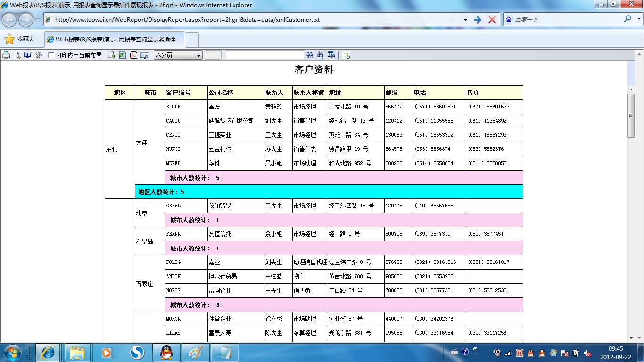
Task: Open the 收藏夹 favorites button
Action: coord(20,39)
